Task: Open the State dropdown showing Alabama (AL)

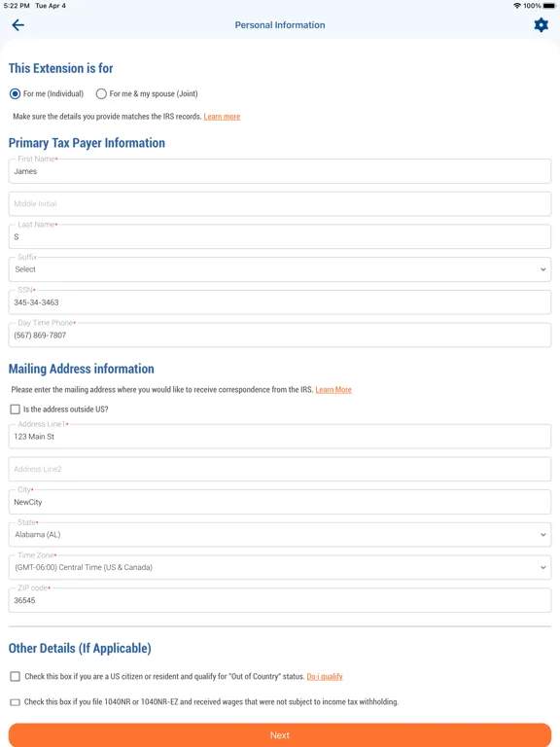Action: tap(280, 535)
